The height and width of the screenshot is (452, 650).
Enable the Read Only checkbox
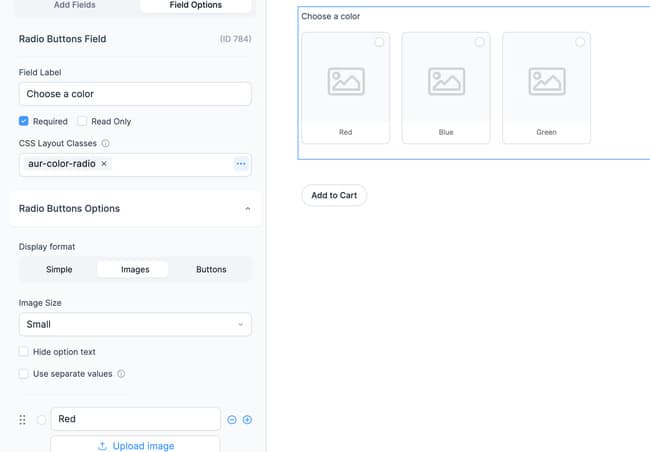[x=82, y=121]
